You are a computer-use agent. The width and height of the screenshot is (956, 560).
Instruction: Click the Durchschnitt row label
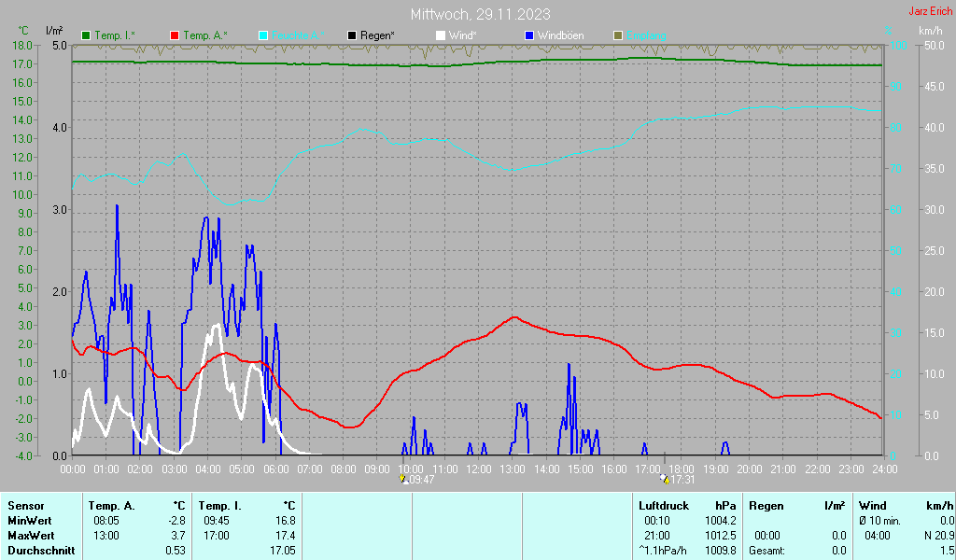(38, 551)
